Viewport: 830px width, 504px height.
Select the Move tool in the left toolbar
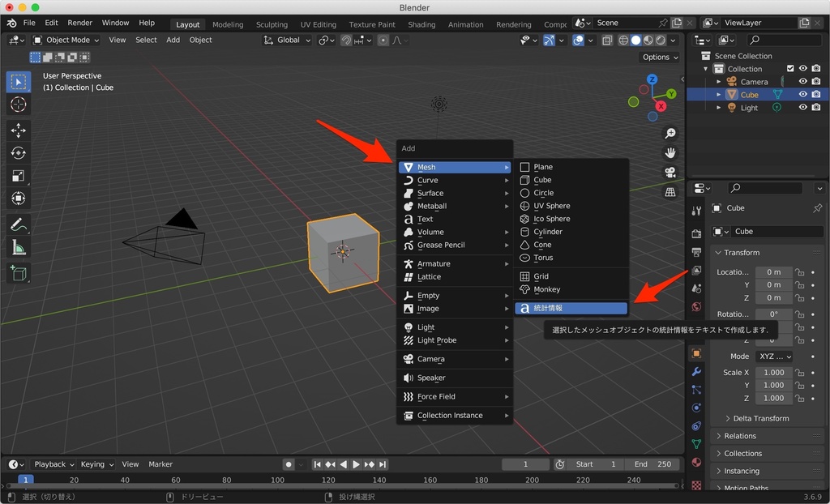(19, 130)
